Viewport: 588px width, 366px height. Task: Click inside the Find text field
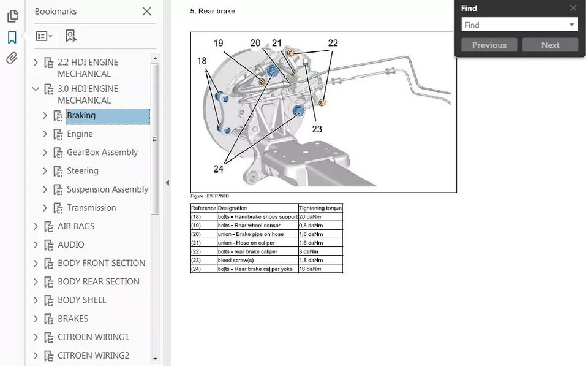tap(513, 25)
